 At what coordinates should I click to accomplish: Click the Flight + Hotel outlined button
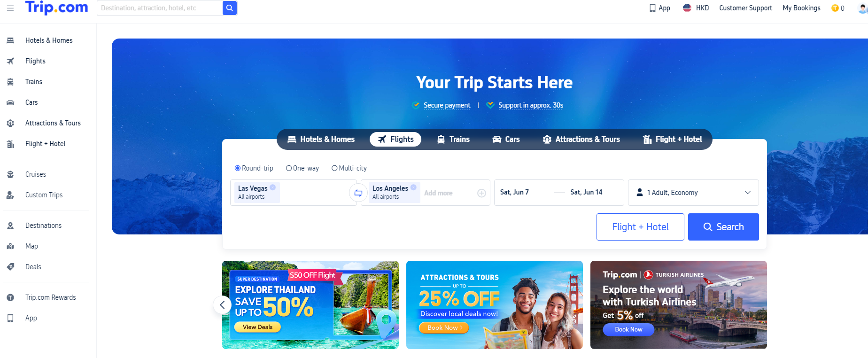(640, 227)
